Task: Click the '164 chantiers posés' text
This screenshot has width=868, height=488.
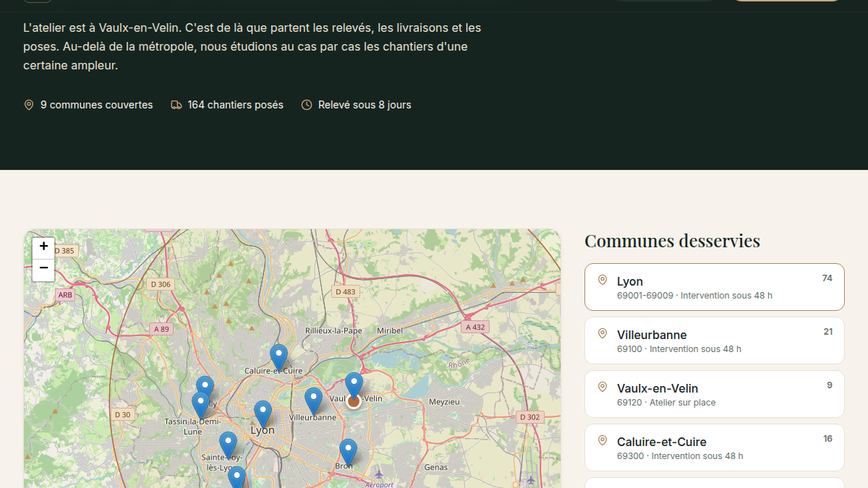Action: [x=236, y=105]
